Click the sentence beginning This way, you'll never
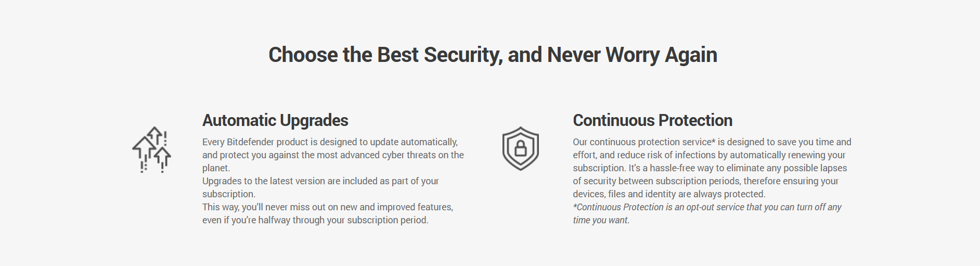The height and width of the screenshot is (266, 980). point(328,213)
